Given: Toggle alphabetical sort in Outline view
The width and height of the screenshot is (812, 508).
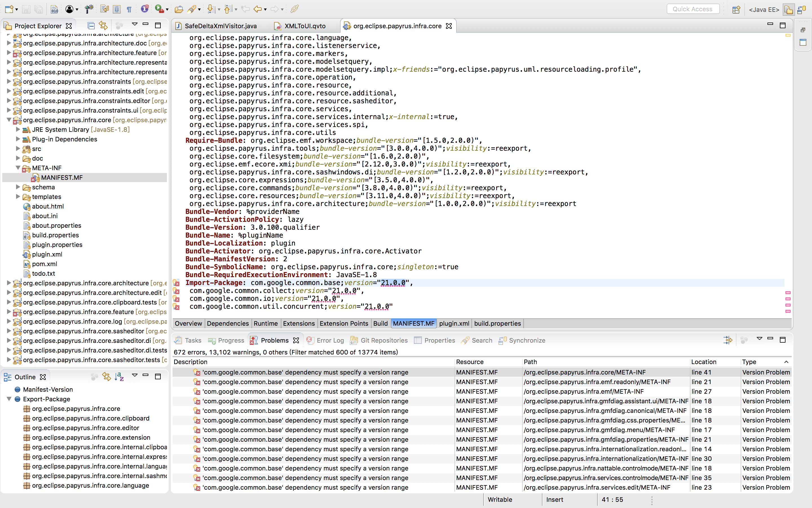Looking at the screenshot, I should (x=119, y=377).
